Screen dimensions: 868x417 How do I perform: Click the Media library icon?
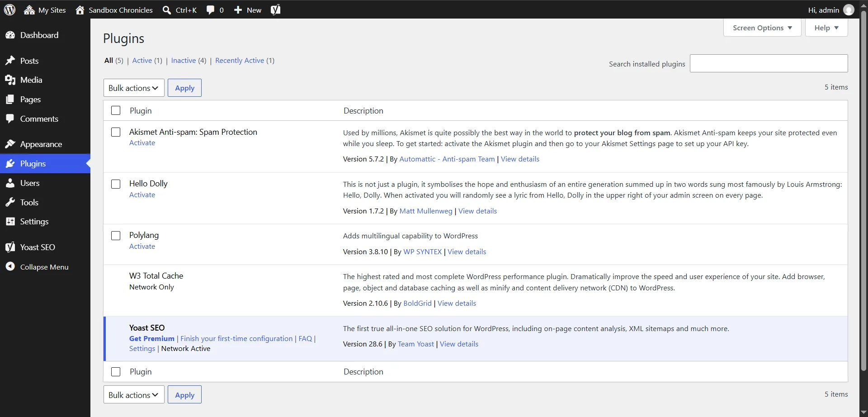[x=10, y=80]
